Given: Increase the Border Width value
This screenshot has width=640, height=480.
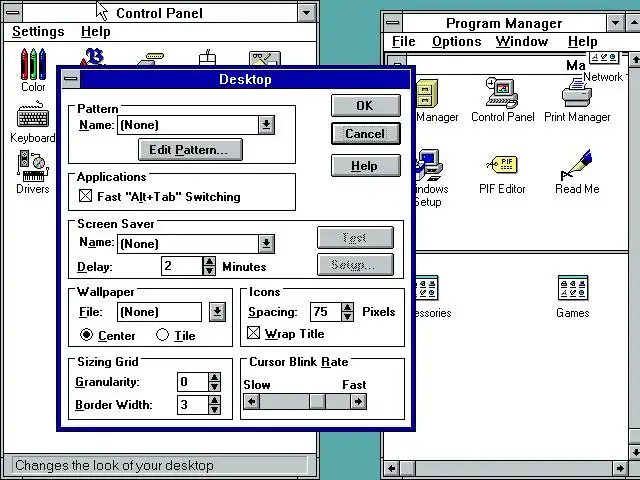Looking at the screenshot, I should [x=215, y=400].
